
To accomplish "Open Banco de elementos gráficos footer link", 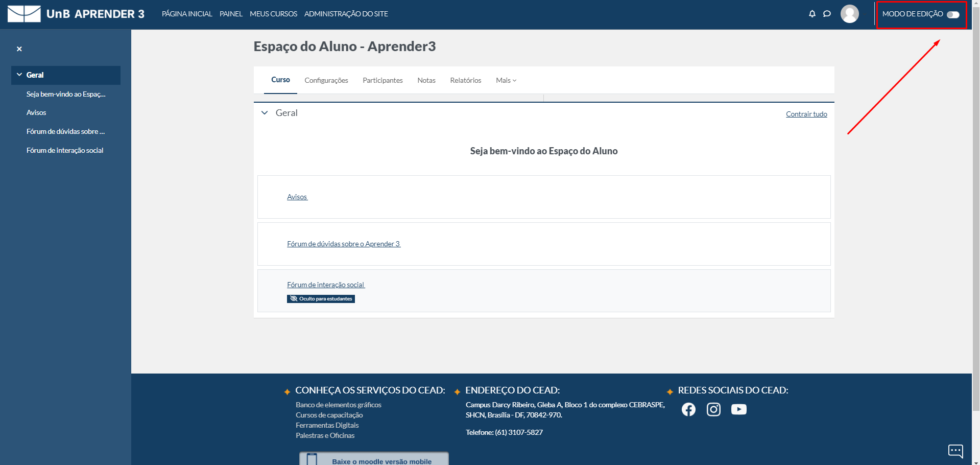I will (339, 405).
